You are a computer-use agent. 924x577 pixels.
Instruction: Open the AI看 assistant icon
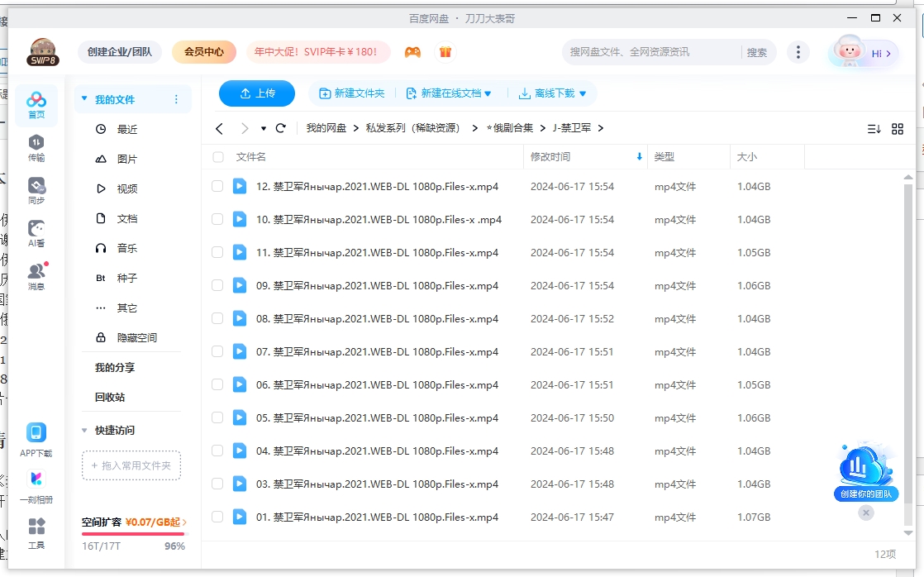click(36, 234)
